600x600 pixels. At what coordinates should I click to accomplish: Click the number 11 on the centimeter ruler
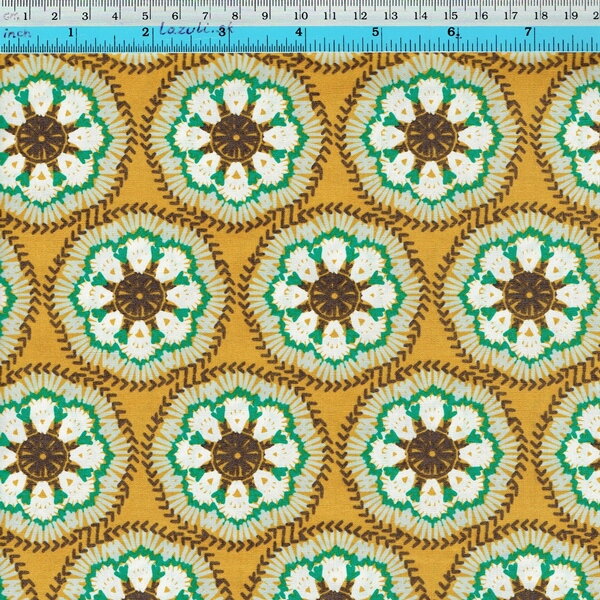click(x=330, y=16)
